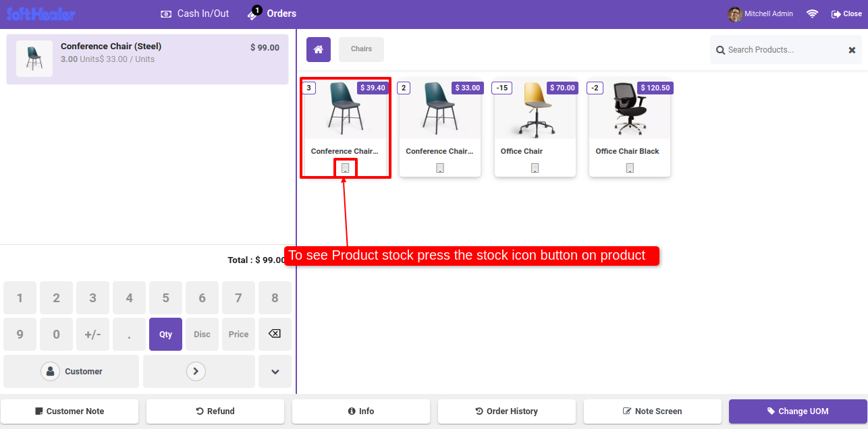Open Customer Note
Viewport: 868px width, 429px height.
point(70,411)
